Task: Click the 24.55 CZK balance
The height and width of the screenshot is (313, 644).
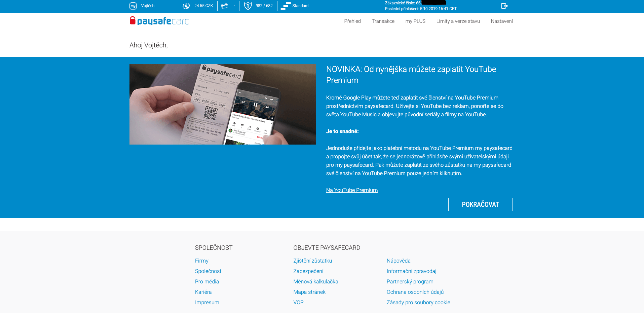Action: click(203, 6)
